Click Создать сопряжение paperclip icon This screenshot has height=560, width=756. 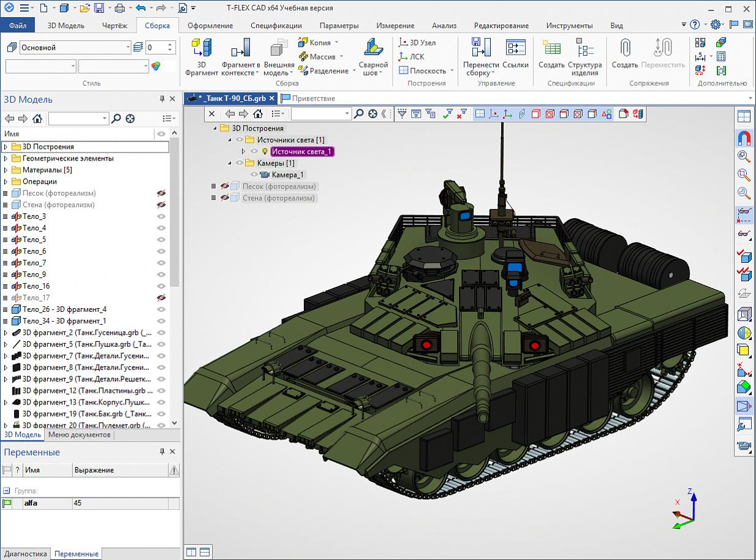click(625, 49)
